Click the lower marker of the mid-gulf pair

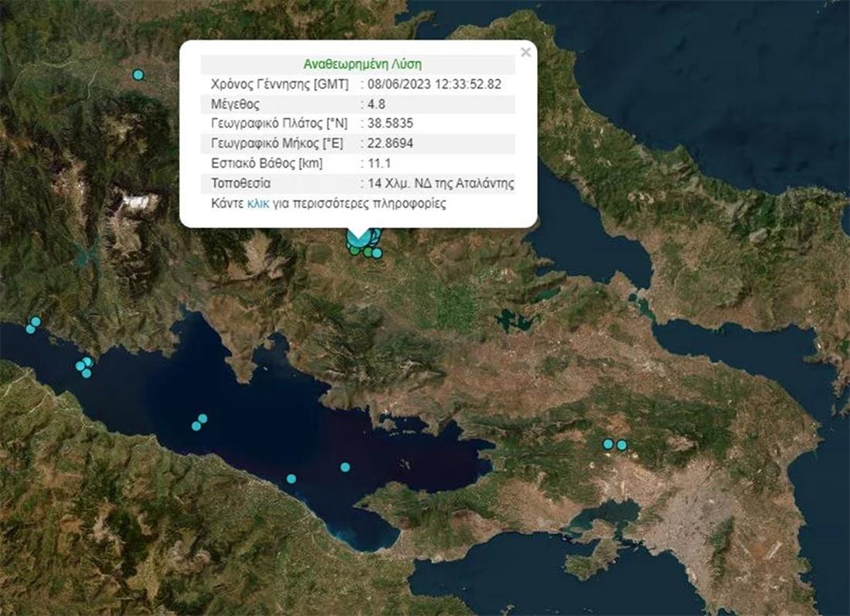click(196, 426)
